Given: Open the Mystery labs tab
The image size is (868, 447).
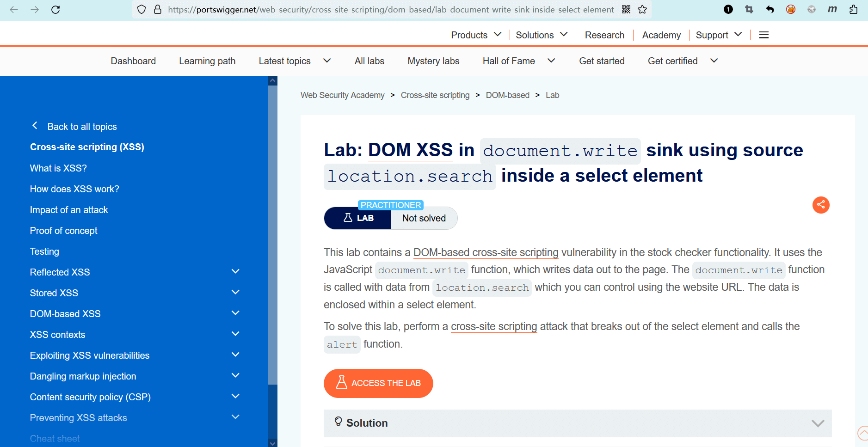Looking at the screenshot, I should click(x=433, y=61).
